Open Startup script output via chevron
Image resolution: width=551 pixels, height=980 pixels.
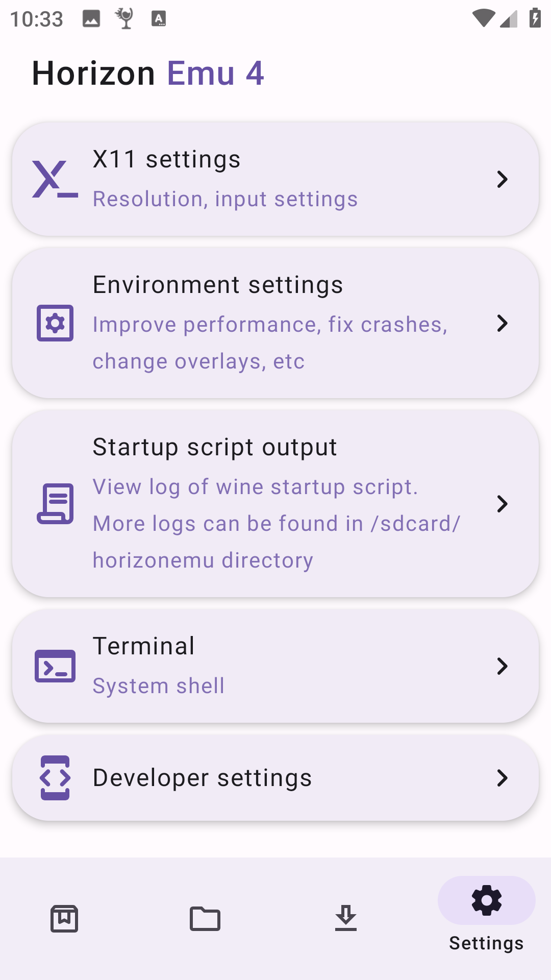coord(503,504)
